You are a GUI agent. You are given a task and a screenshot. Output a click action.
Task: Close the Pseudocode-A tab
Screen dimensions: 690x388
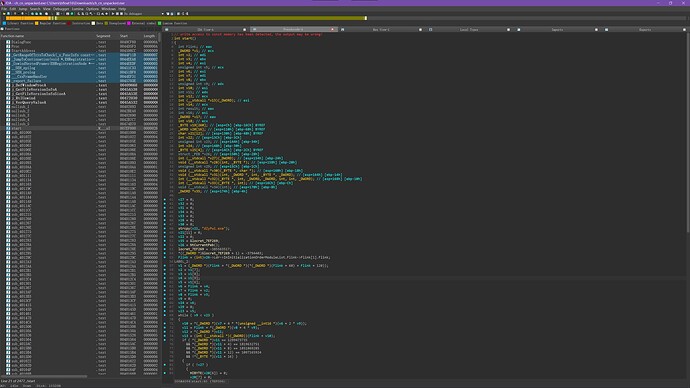(332, 29)
